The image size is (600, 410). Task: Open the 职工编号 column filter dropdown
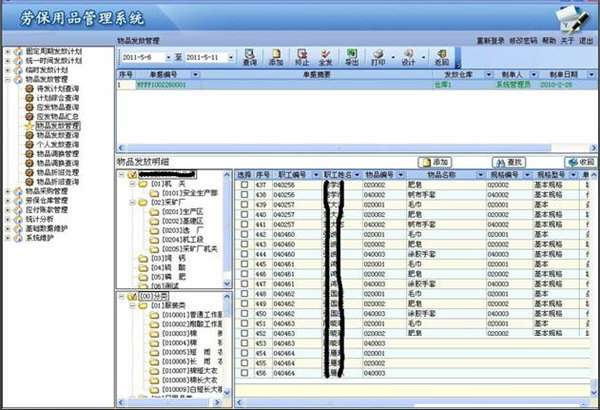[x=316, y=175]
